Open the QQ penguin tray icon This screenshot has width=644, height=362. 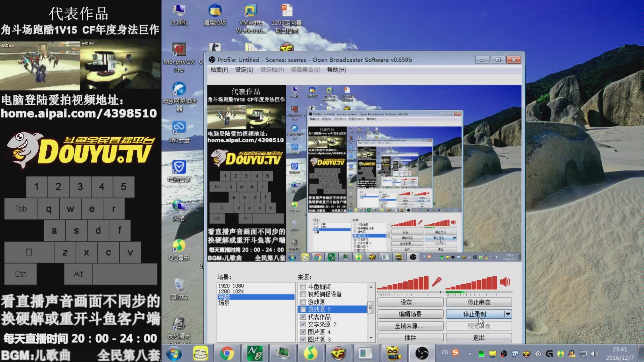[x=572, y=354]
